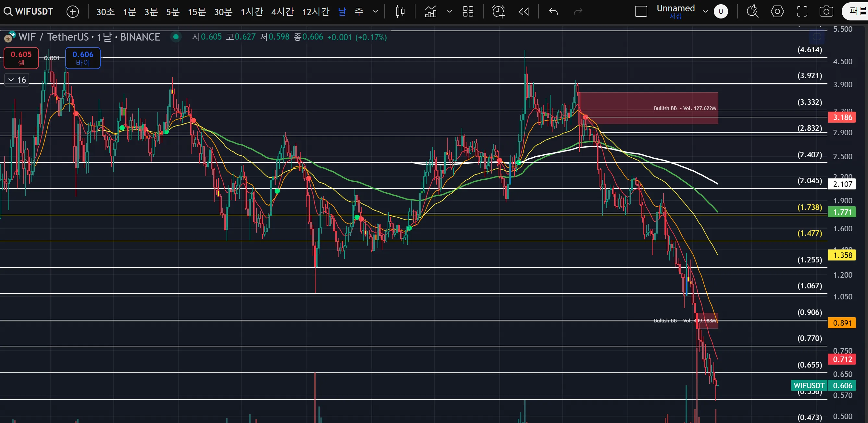Screen dimensions: 868x423
Task: Click the (3.921) level label
Action: [809, 76]
